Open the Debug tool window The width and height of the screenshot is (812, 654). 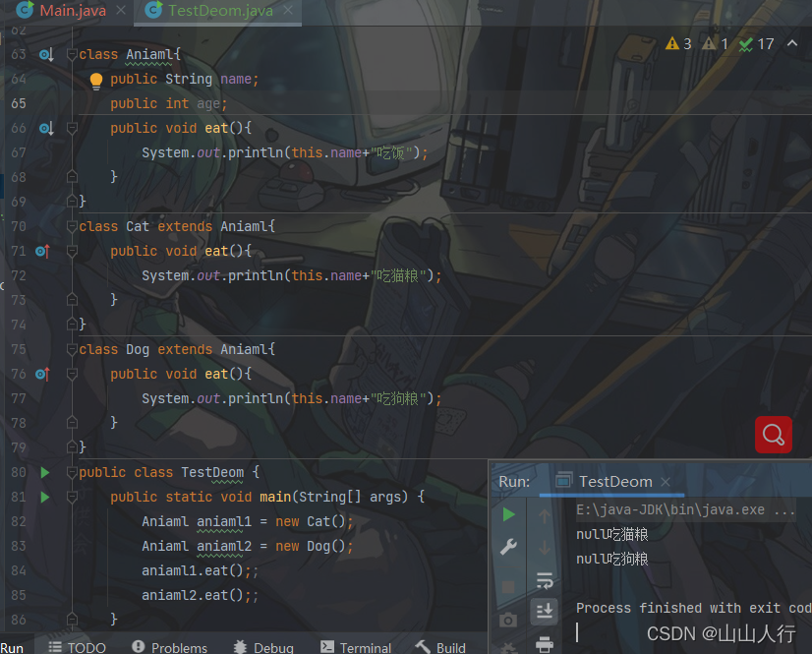pyautogui.click(x=263, y=648)
